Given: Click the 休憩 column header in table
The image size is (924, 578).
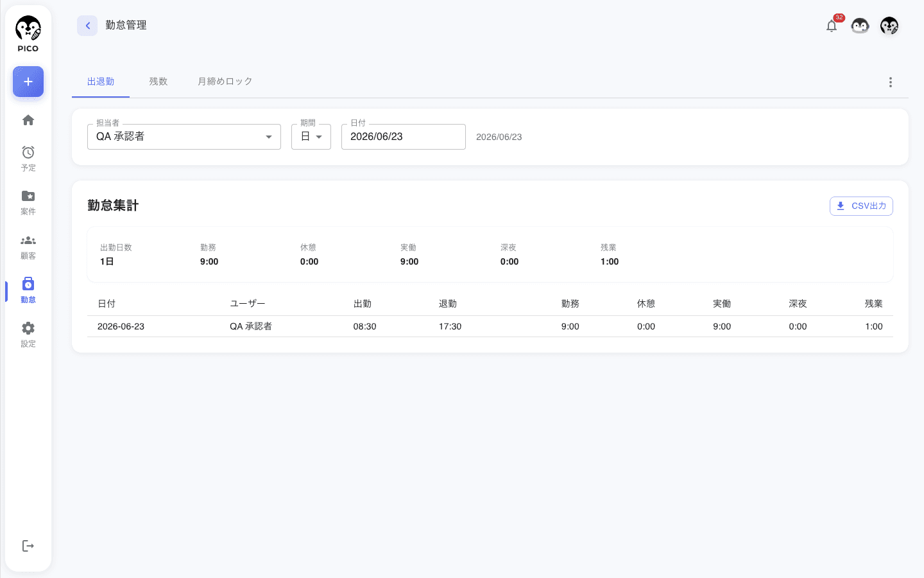Looking at the screenshot, I should pos(646,304).
